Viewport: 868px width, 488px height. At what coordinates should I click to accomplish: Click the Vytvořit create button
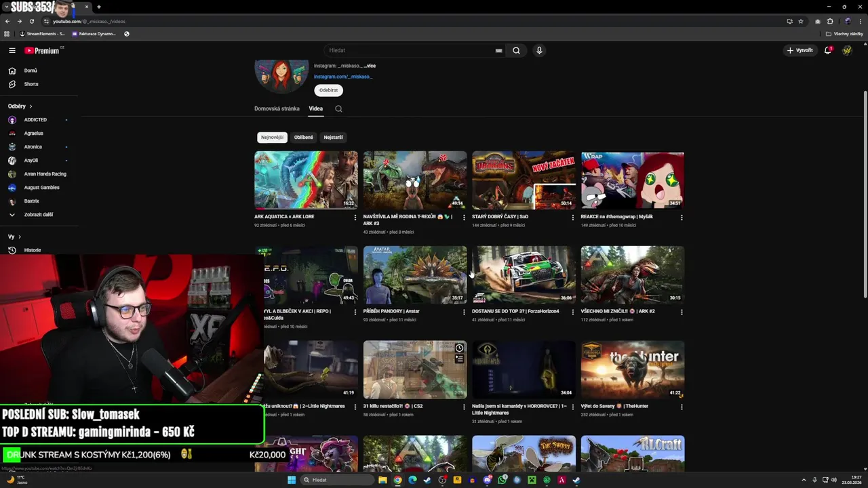coord(800,50)
